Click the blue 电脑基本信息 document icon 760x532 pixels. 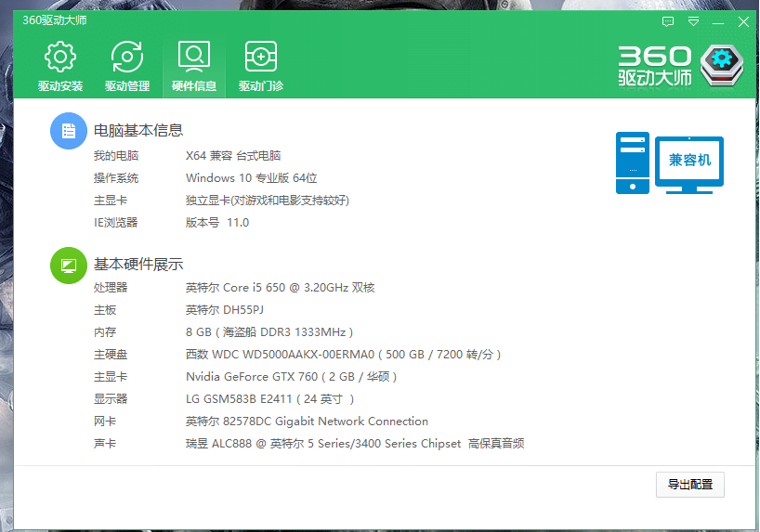click(68, 131)
